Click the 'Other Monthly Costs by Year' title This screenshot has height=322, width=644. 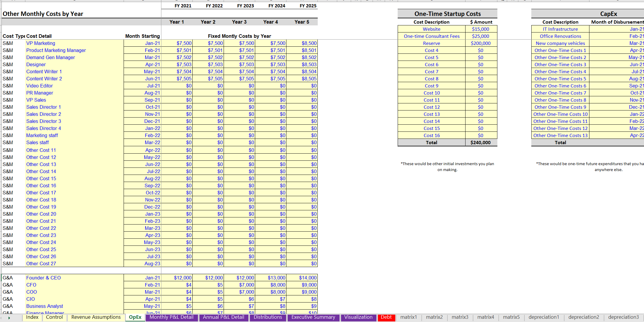point(43,14)
